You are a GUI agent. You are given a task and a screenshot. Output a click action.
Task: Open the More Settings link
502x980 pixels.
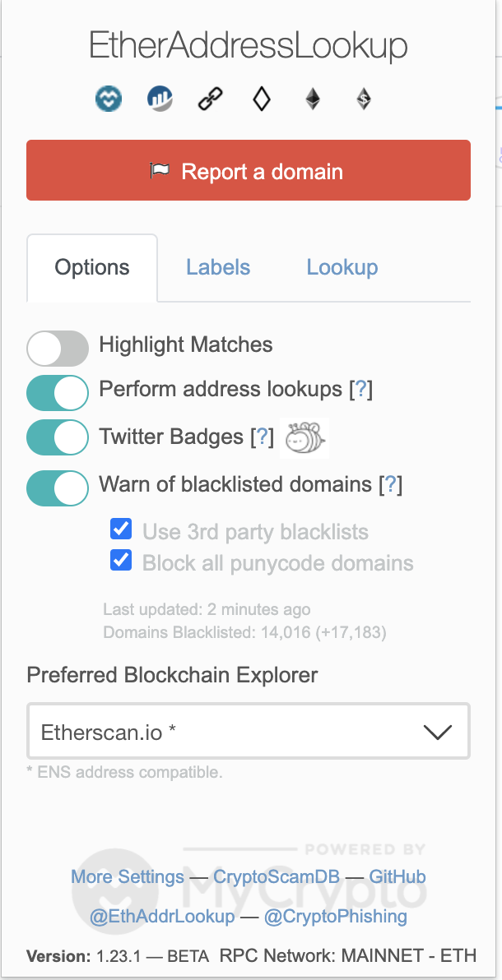point(128,876)
